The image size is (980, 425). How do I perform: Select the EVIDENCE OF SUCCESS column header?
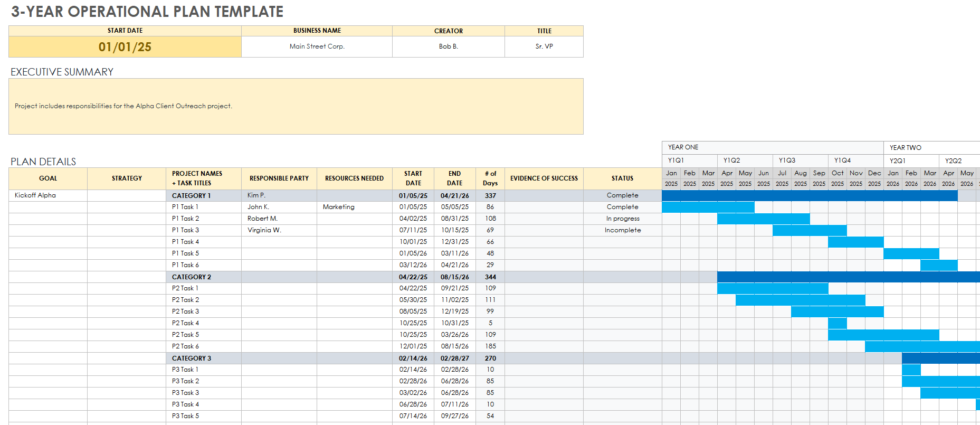(544, 178)
